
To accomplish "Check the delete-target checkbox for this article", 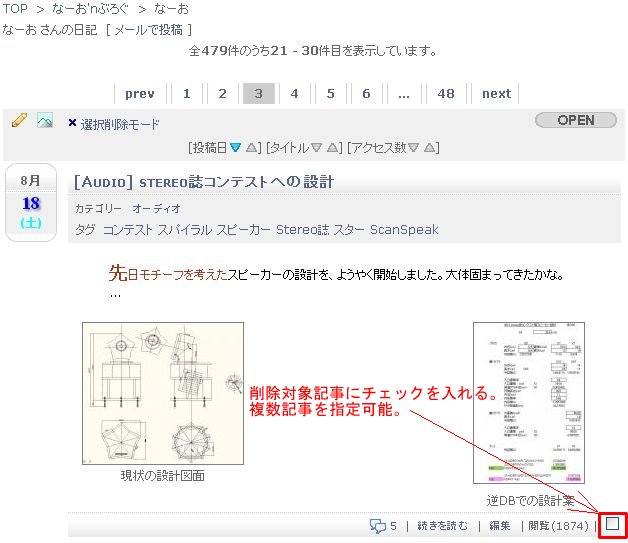I will [x=612, y=523].
